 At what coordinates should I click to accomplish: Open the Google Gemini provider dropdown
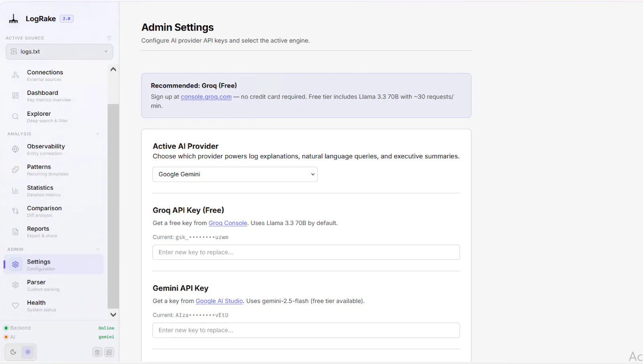pos(235,174)
